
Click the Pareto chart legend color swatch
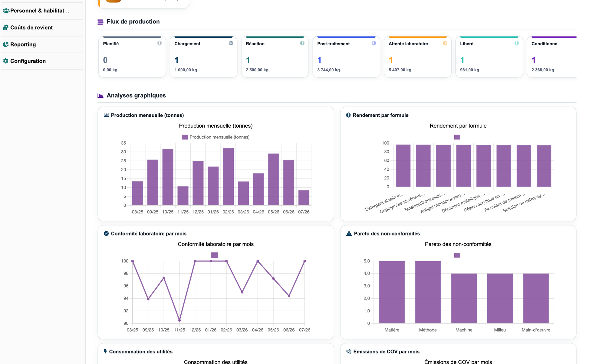[457, 255]
